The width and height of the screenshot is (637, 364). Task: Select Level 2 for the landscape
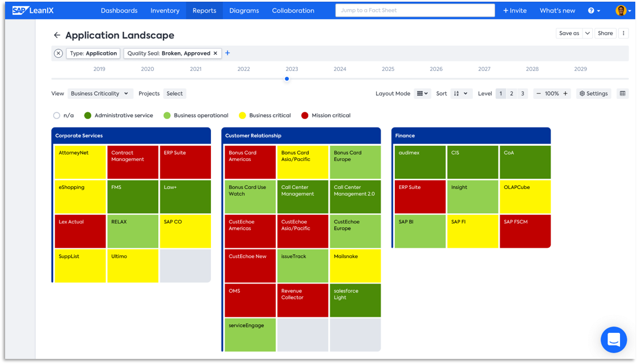coord(511,93)
